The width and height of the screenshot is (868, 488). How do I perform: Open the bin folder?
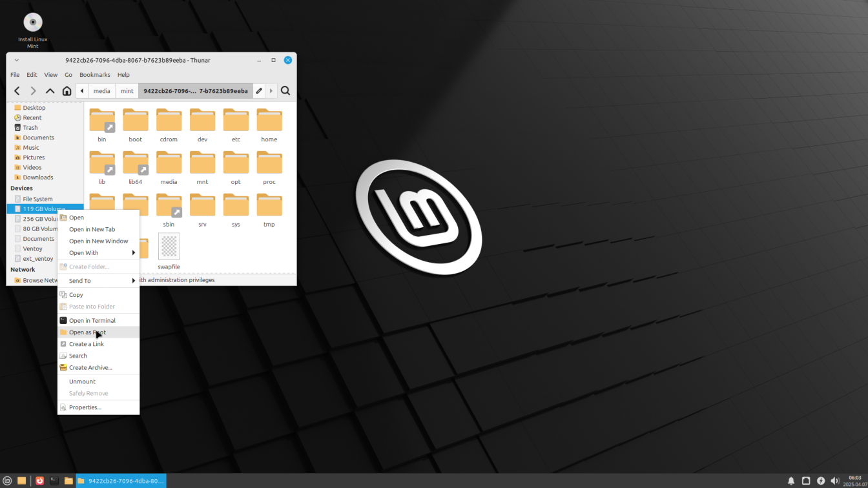pos(102,125)
